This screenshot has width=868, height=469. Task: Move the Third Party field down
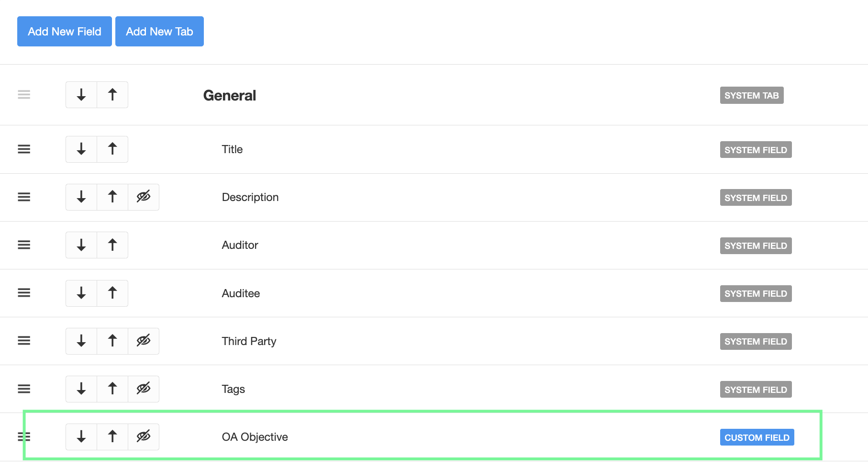[81, 341]
